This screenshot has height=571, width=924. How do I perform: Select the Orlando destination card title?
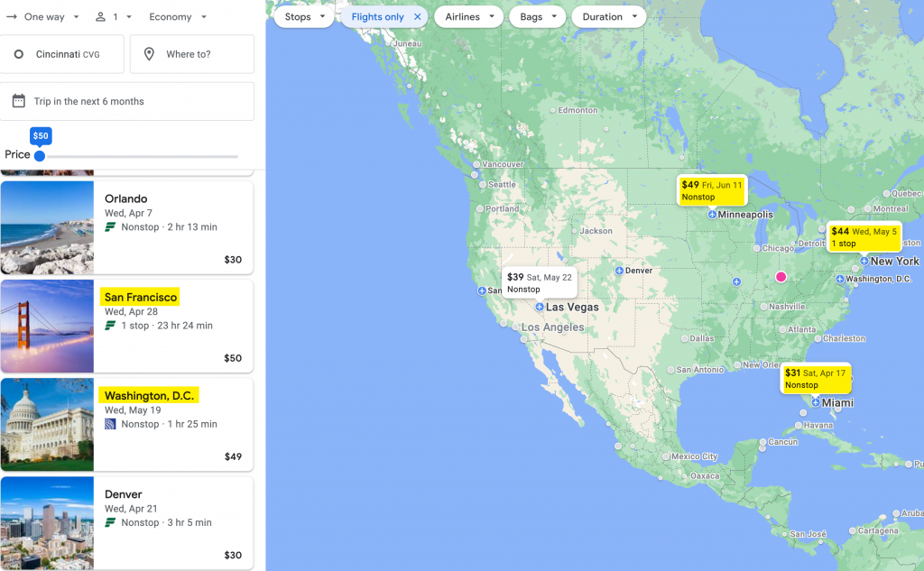point(126,198)
